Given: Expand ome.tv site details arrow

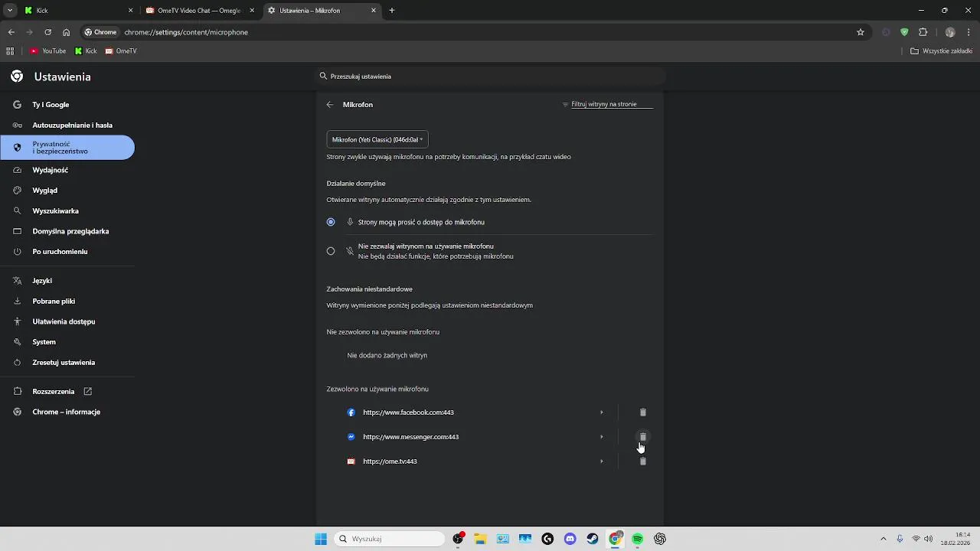Looking at the screenshot, I should pyautogui.click(x=602, y=461).
